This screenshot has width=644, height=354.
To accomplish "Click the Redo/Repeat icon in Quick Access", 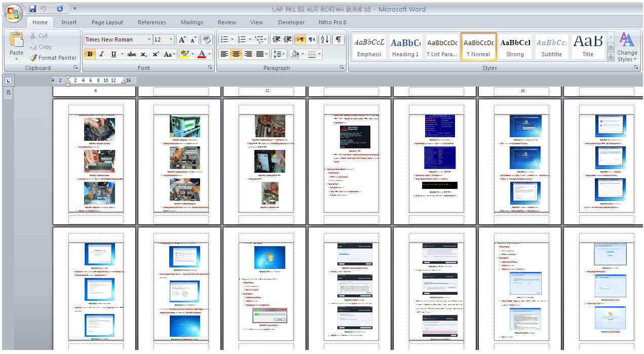I will (x=60, y=9).
